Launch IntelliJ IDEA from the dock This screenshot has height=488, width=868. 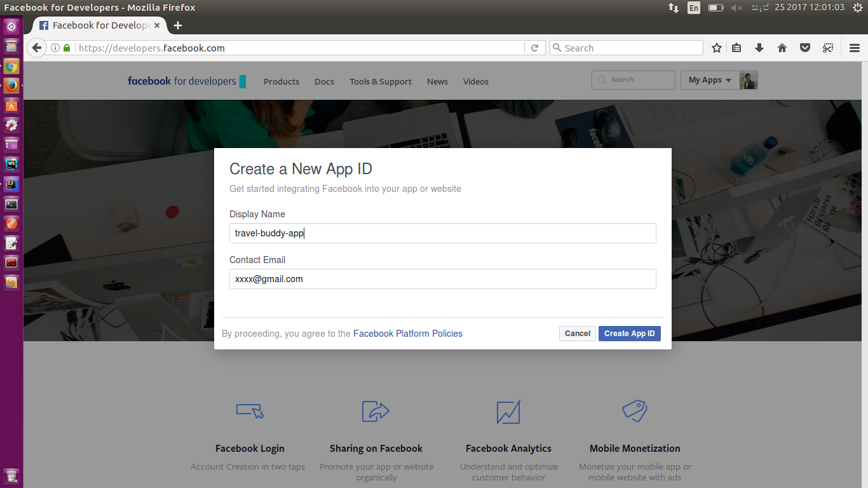pos(11,184)
